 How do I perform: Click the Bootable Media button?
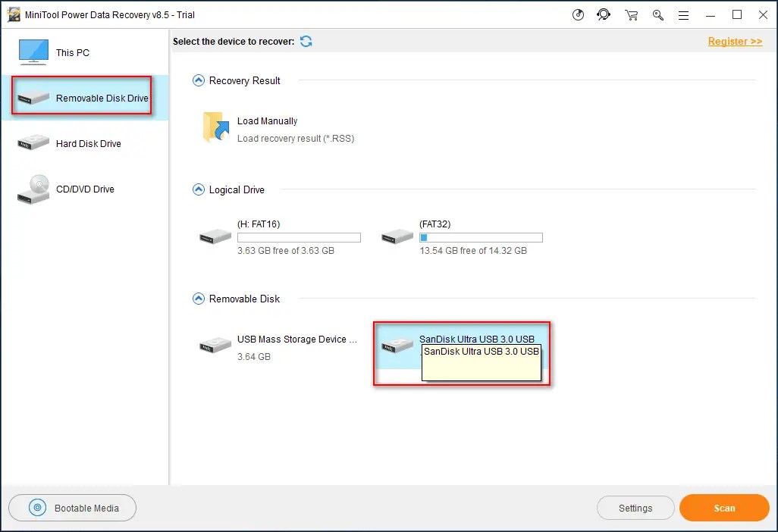pyautogui.click(x=72, y=508)
